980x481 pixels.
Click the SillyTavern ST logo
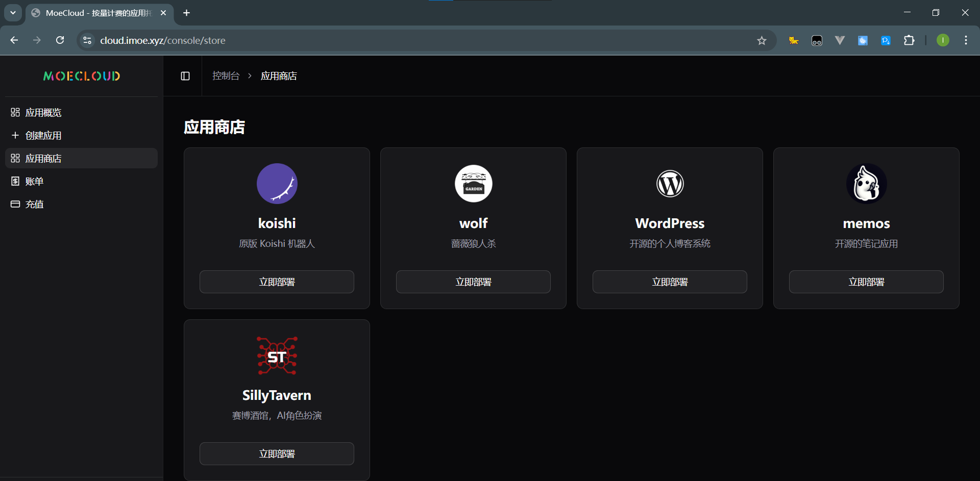pos(277,356)
